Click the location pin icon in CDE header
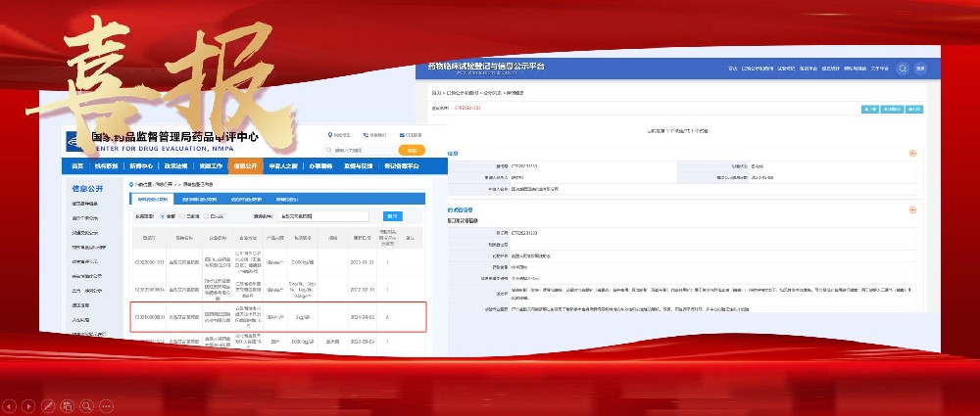Image resolution: width=980 pixels, height=416 pixels. click(330, 135)
